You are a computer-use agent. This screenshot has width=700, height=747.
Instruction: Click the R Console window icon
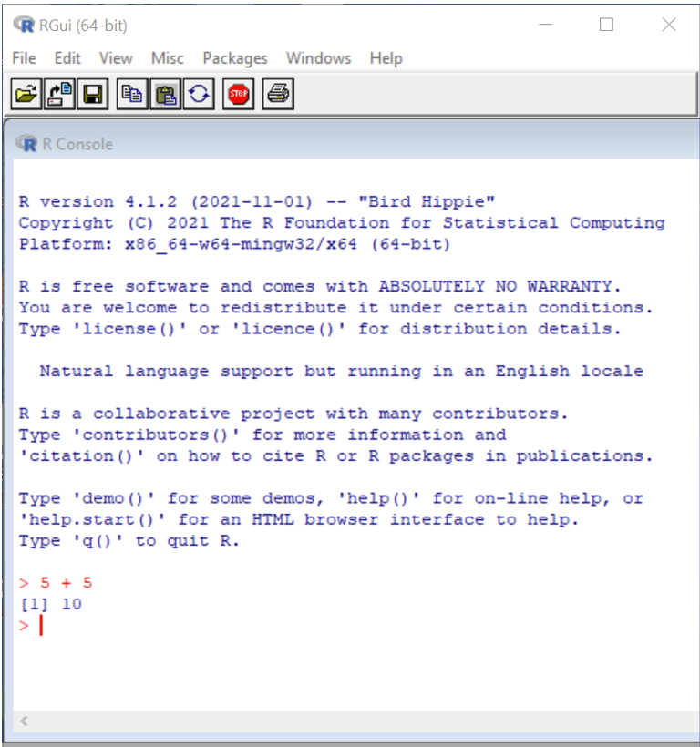[x=26, y=143]
